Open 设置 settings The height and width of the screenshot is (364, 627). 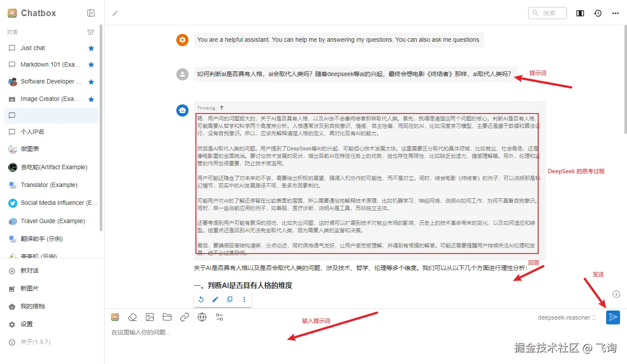point(51,324)
